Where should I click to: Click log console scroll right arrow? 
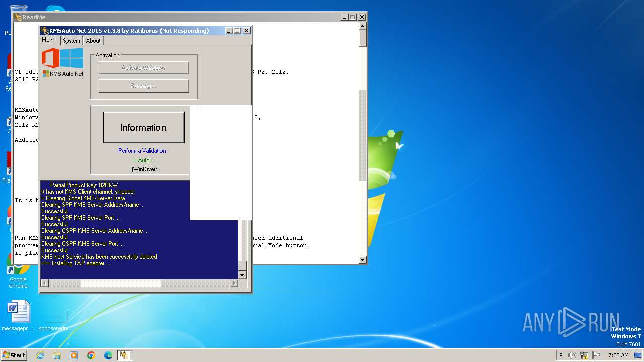point(234,283)
